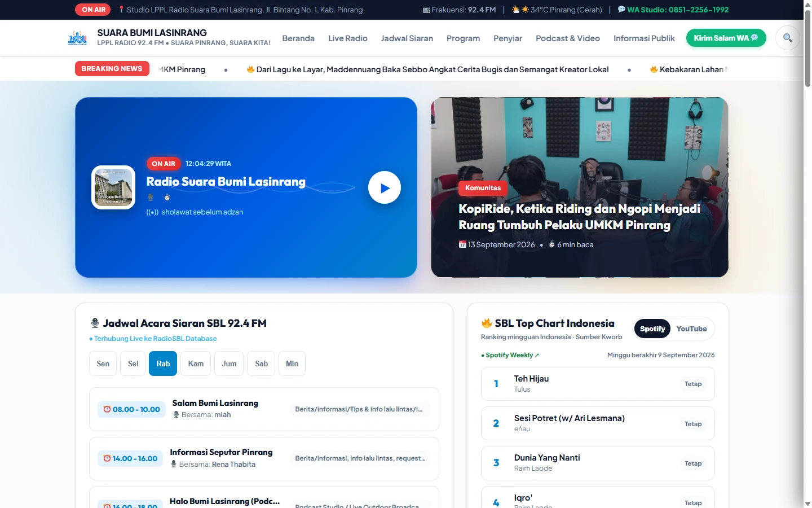Open the Live Radio menu item
Image resolution: width=812 pixels, height=508 pixels.
pyautogui.click(x=348, y=38)
